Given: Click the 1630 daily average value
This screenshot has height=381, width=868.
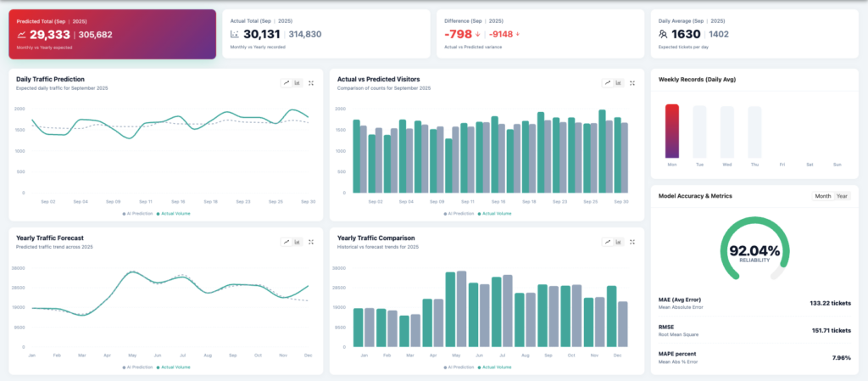Looking at the screenshot, I should tap(686, 34).
